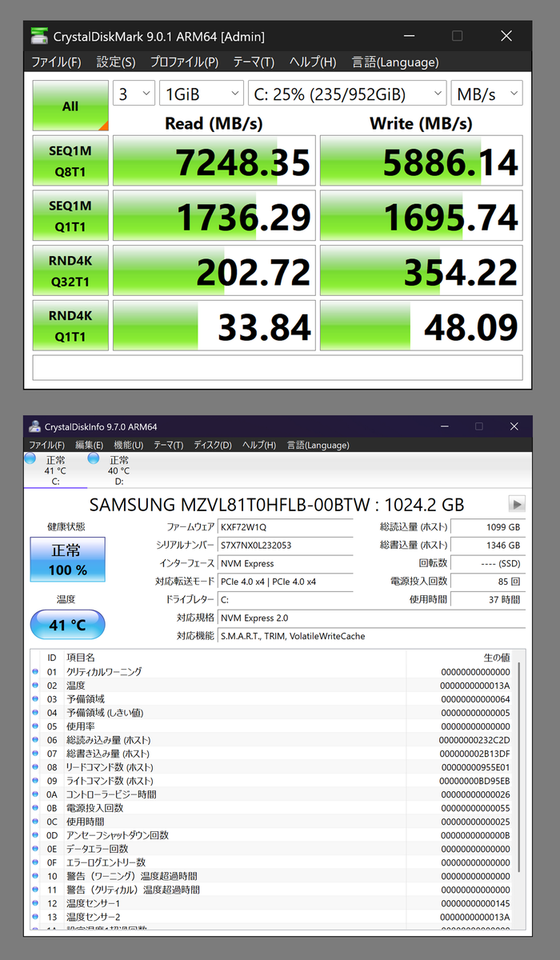Open ヘルプ(H) menu in CrystalDiskInfo
This screenshot has width=560, height=960.
258,445
